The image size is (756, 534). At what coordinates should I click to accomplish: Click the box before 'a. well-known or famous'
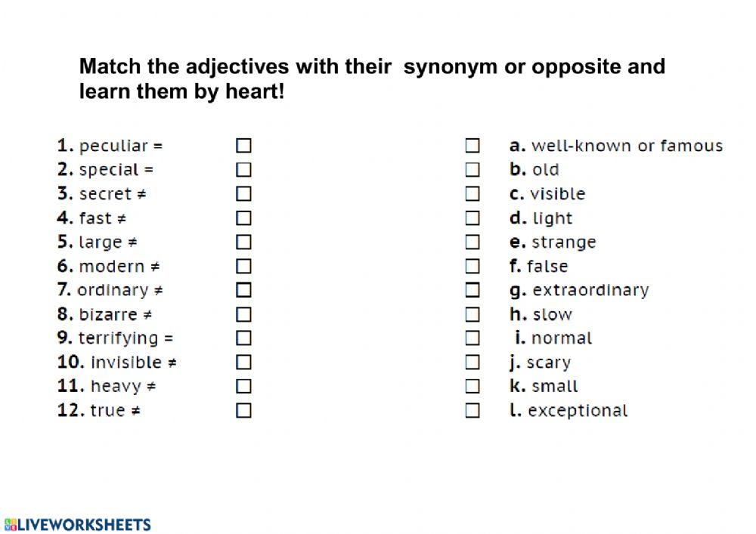tap(472, 146)
